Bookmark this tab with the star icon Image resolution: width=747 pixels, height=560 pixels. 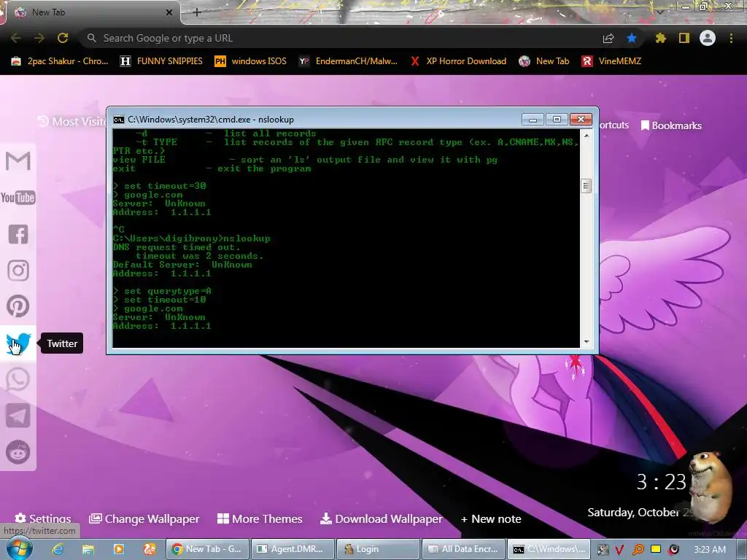(632, 38)
